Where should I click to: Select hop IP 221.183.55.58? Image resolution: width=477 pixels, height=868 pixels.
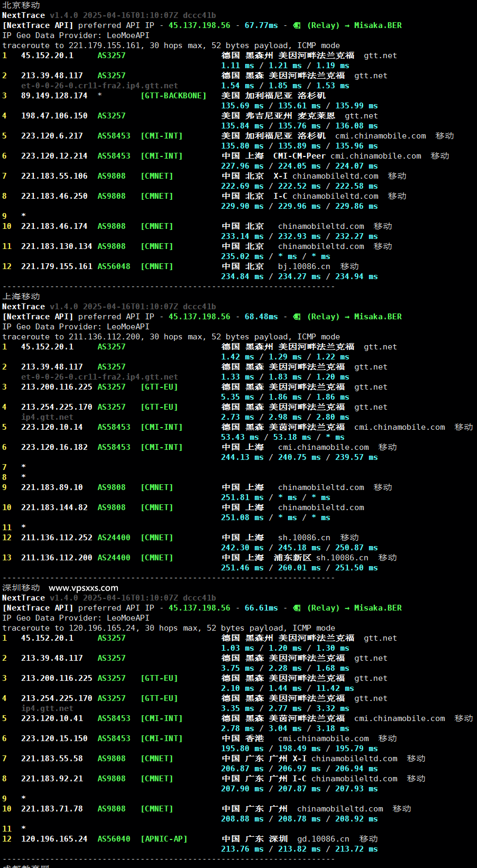[x=52, y=759]
